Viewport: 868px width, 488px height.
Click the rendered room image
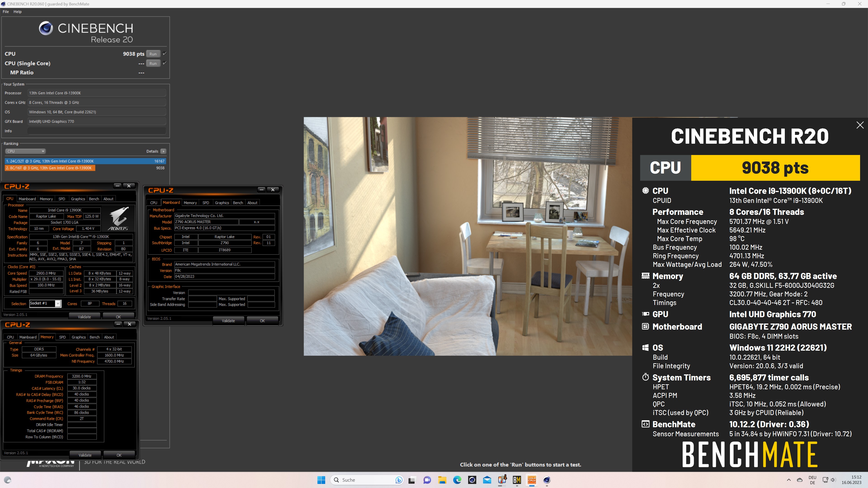pos(468,236)
